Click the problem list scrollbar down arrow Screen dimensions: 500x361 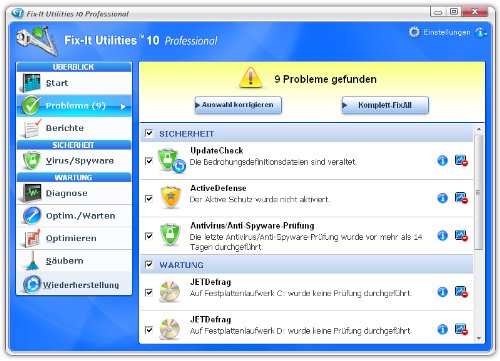479,338
